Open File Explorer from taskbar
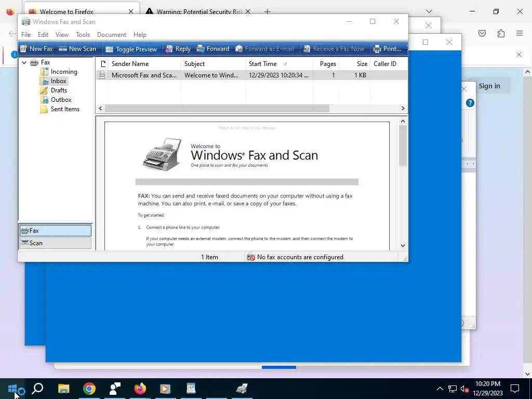Viewport: 532px width, 399px height. pyautogui.click(x=63, y=389)
